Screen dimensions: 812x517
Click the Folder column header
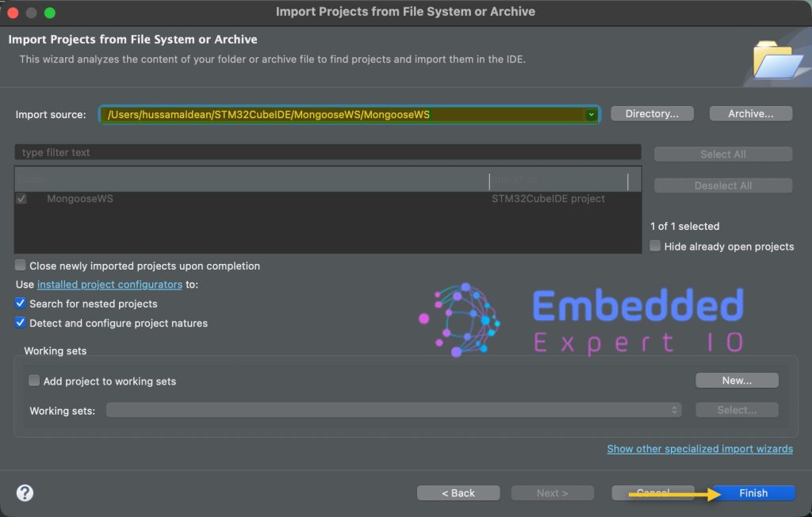[238, 181]
